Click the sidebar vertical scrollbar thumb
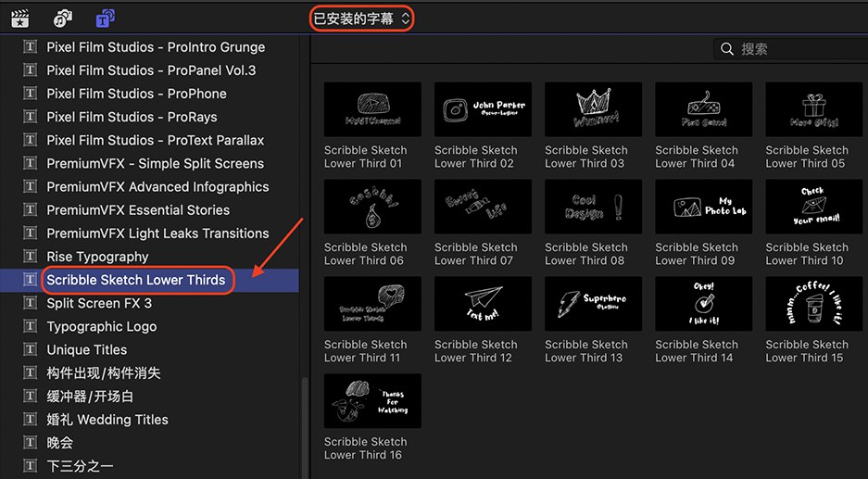 [x=303, y=427]
